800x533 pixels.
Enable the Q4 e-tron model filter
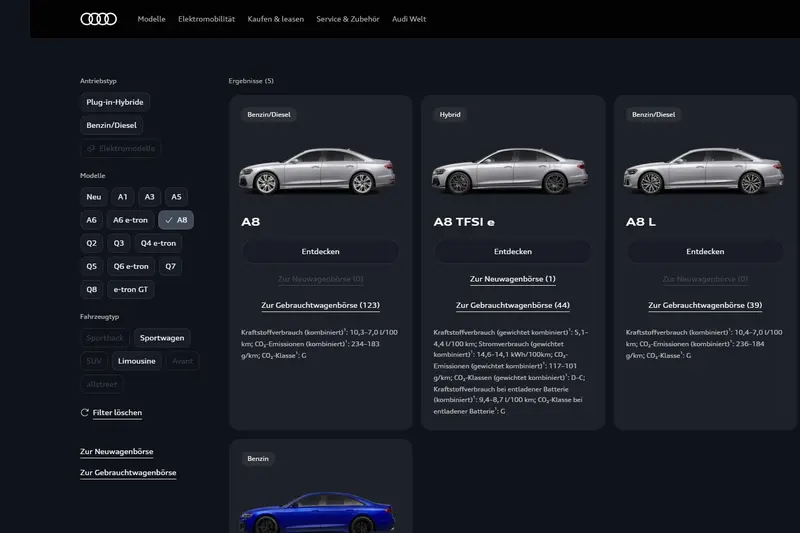(x=158, y=243)
